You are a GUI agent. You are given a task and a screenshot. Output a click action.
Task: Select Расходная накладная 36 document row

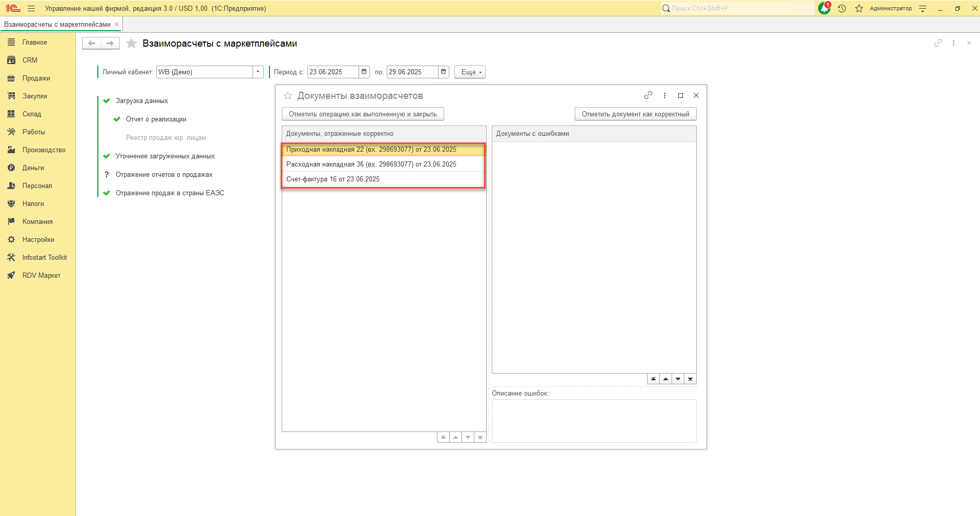point(371,164)
